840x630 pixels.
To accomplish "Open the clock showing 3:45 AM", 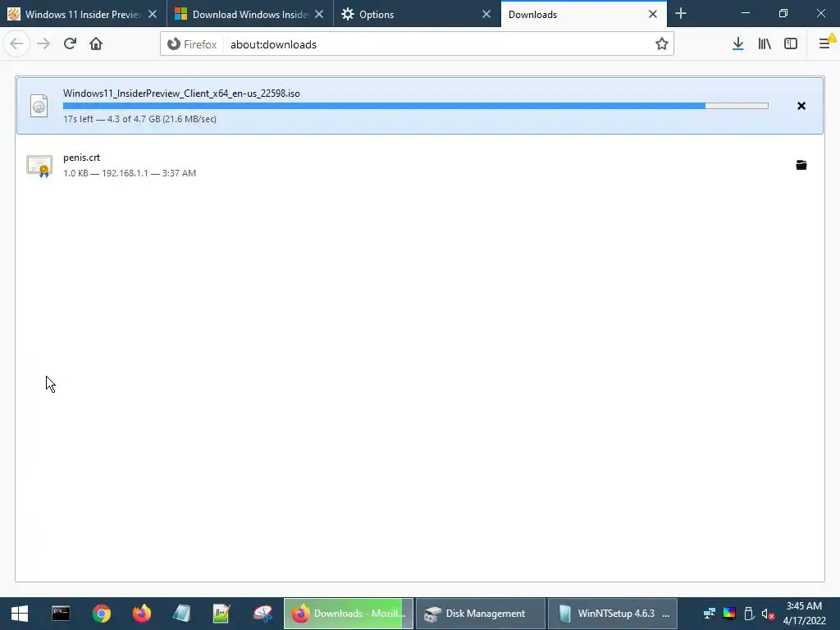I will click(x=804, y=614).
